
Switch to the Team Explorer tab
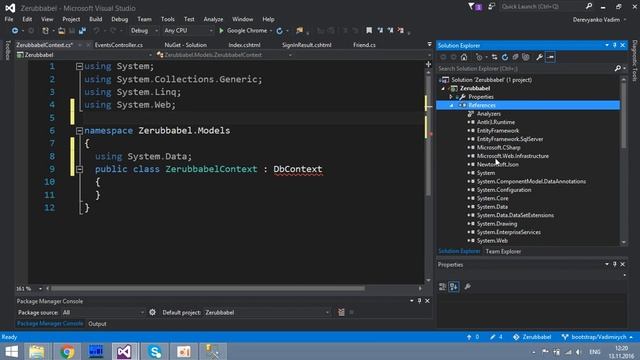point(503,251)
